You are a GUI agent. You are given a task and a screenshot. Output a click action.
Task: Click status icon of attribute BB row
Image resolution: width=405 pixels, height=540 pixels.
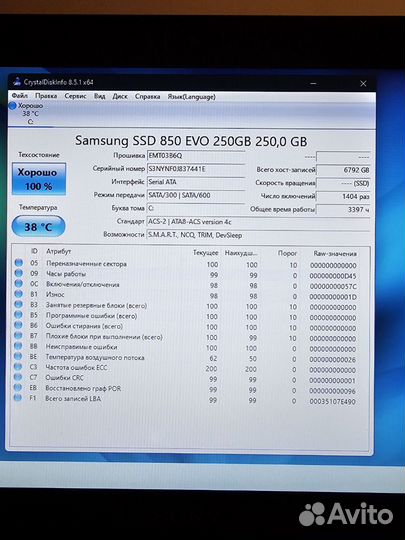pyautogui.click(x=18, y=346)
